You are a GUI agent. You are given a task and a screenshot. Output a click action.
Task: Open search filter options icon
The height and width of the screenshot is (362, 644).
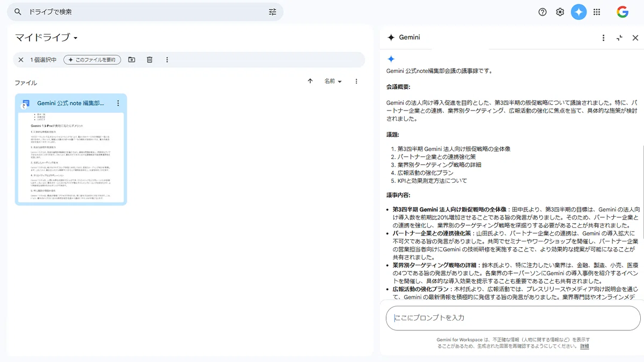[x=273, y=12]
